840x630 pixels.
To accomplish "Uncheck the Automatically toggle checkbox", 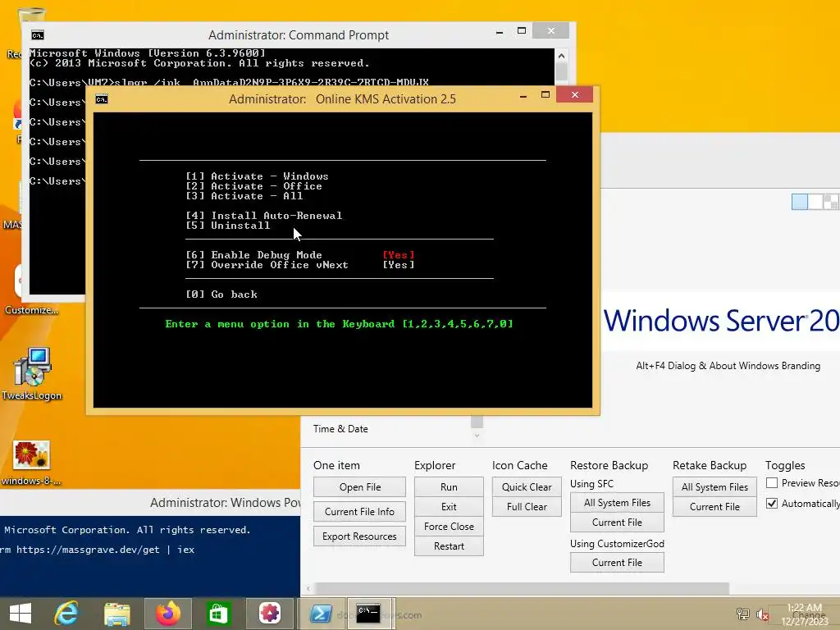I will pyautogui.click(x=772, y=504).
